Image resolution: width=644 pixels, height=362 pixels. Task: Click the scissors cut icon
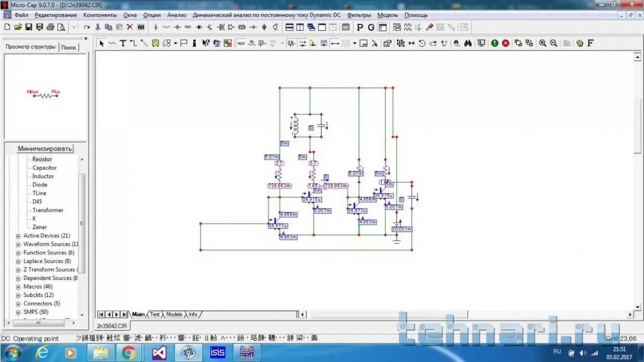pyautogui.click(x=98, y=27)
